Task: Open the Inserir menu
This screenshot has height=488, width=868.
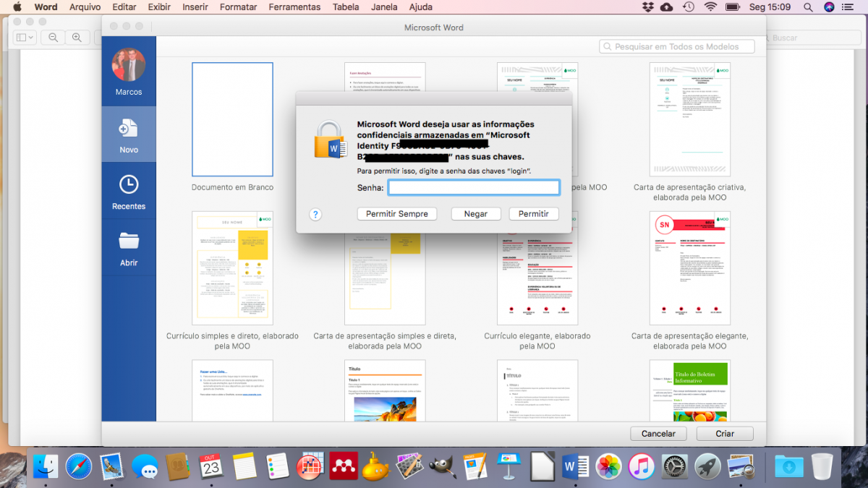Action: [x=195, y=7]
